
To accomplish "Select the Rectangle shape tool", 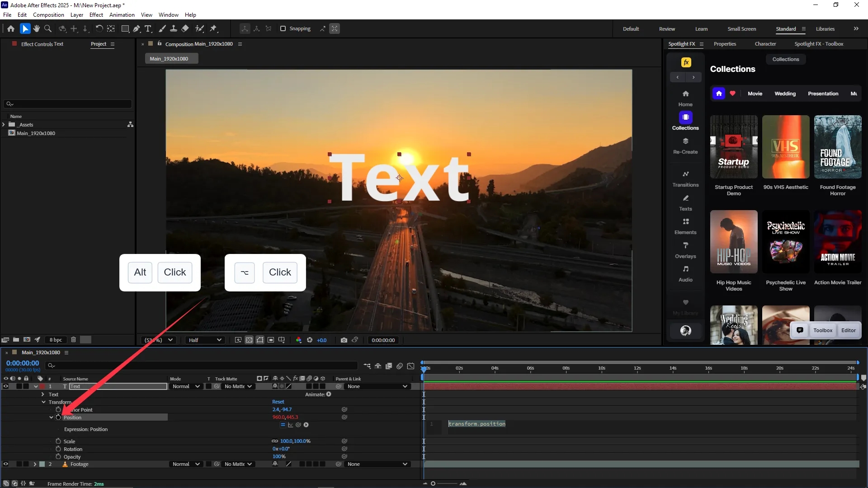I will point(125,28).
